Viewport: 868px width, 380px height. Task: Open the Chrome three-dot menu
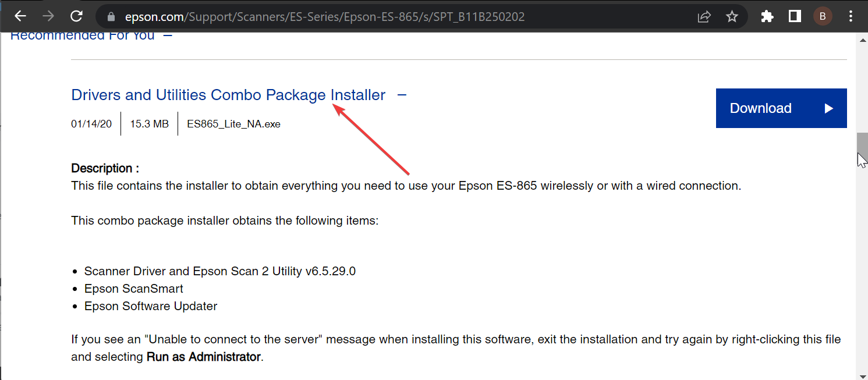tap(851, 17)
